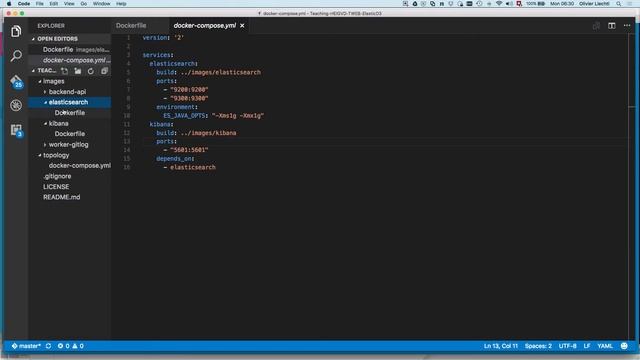Screen dimensions: 640x360
Task: Collapse the kibana folder
Action: pos(45,123)
